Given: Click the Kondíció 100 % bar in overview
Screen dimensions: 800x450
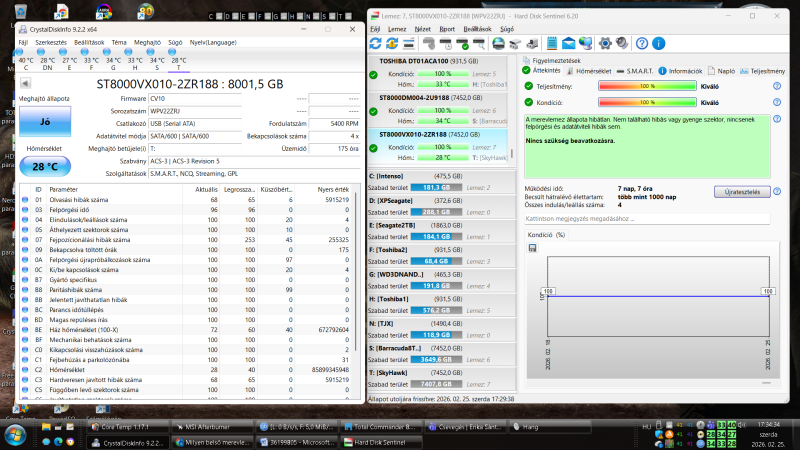Looking at the screenshot, I should point(647,103).
